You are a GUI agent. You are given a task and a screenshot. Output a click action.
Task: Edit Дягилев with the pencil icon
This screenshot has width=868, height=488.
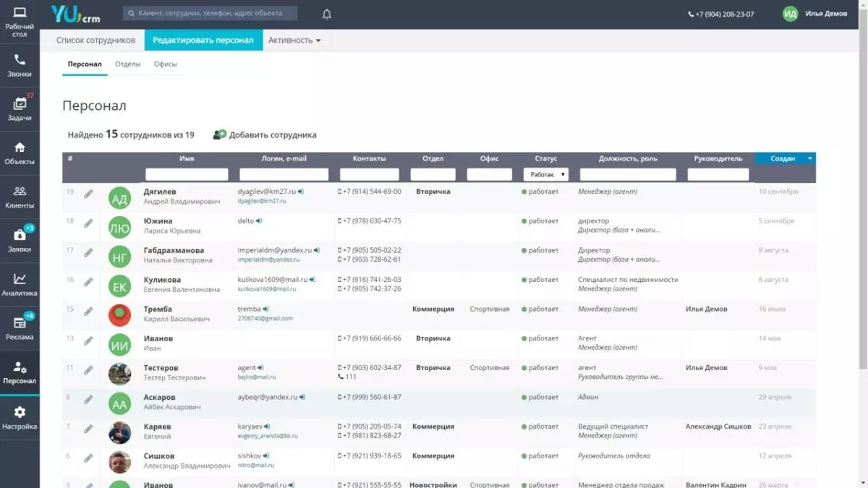(x=88, y=193)
